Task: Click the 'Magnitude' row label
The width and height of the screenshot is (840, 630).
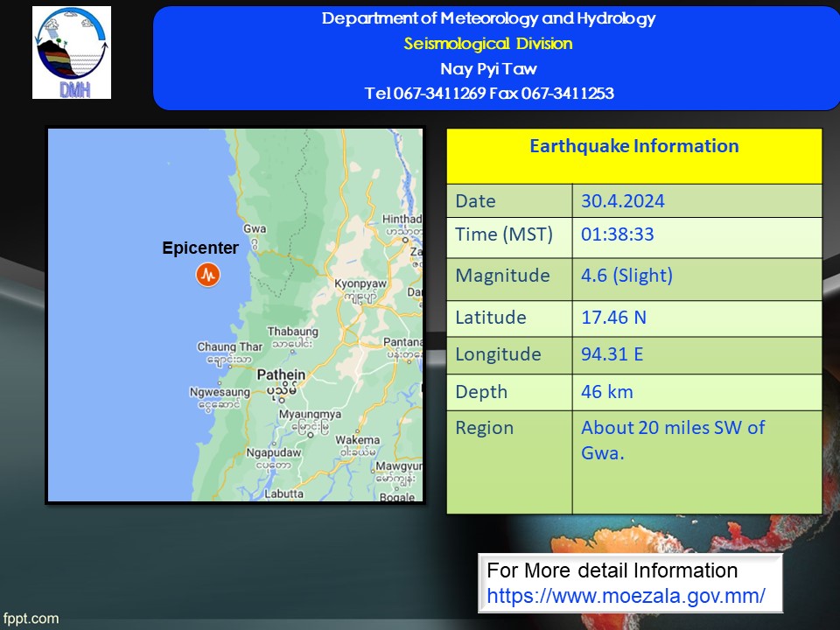Action: (x=502, y=276)
